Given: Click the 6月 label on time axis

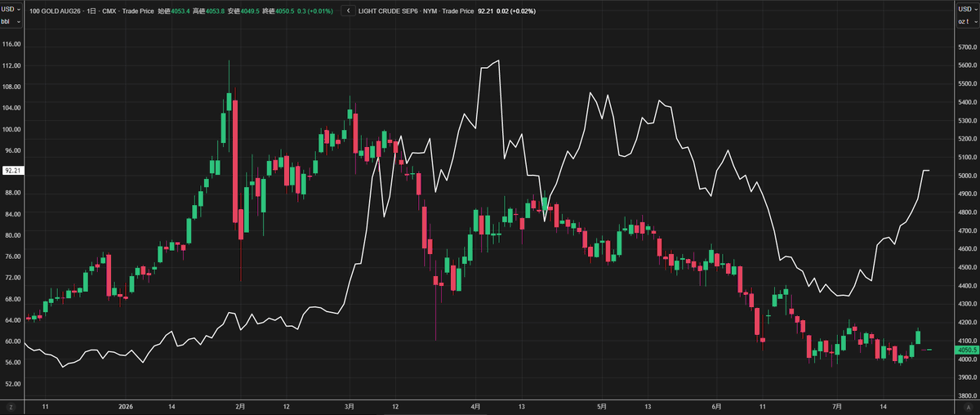Looking at the screenshot, I should pos(716,406).
